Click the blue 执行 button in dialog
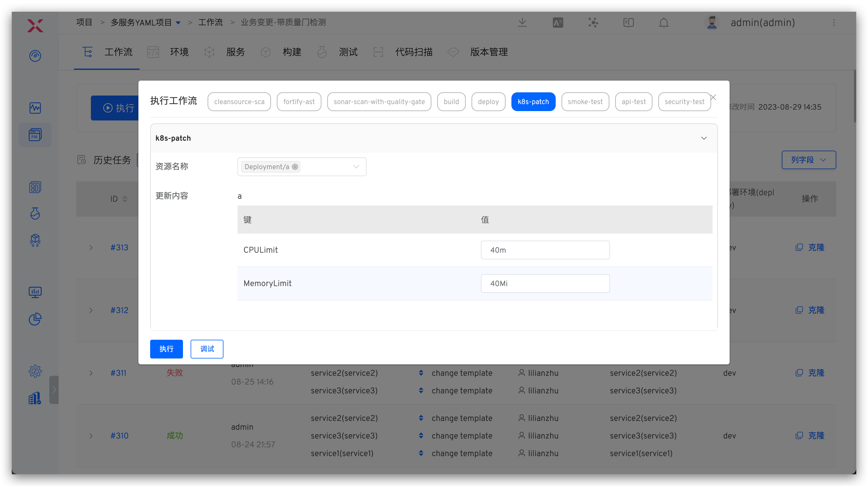Image resolution: width=868 pixels, height=486 pixels. click(166, 349)
